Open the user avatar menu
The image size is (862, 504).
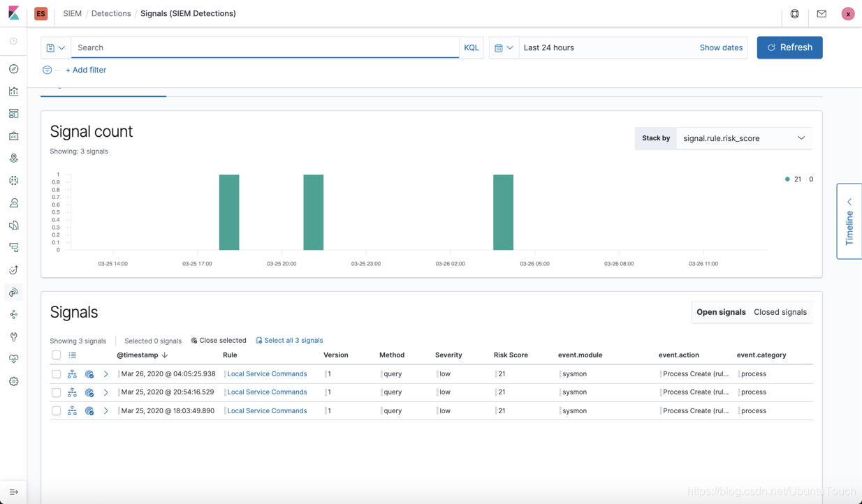848,13
